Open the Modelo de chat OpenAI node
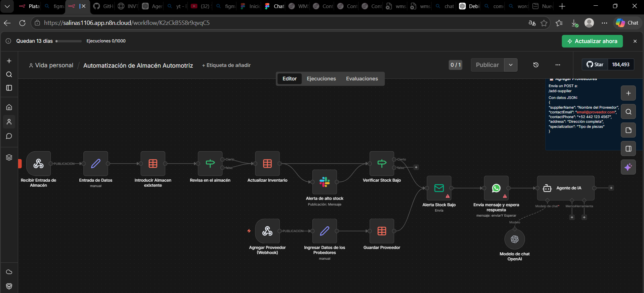This screenshot has height=293, width=644. pos(515,239)
